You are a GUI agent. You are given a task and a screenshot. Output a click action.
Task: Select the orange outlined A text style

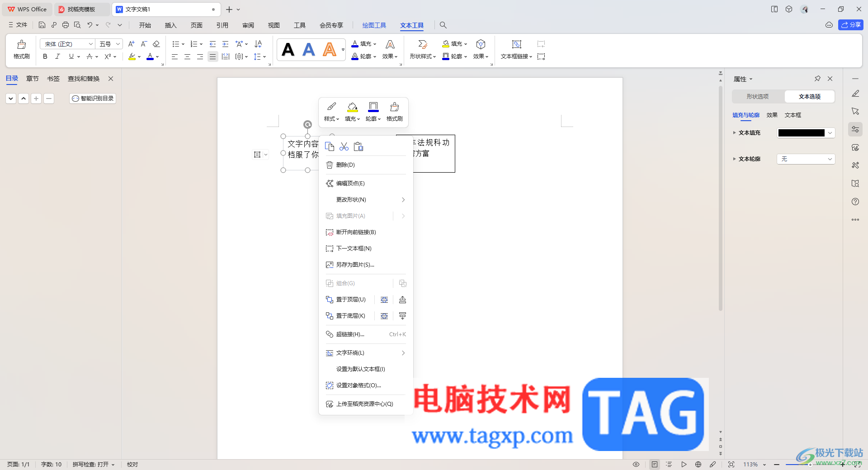pos(330,49)
